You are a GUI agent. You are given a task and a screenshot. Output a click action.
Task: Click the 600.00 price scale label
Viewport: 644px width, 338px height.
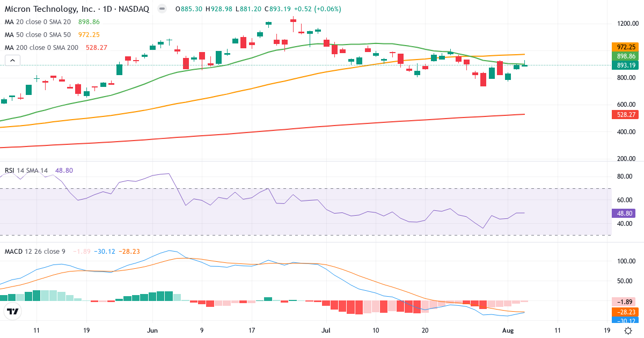[x=627, y=105]
